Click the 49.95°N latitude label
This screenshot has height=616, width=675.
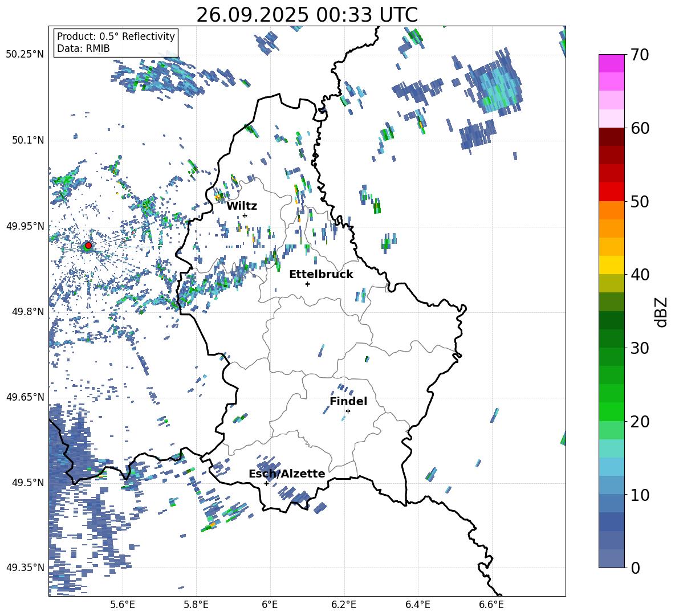[25, 226]
